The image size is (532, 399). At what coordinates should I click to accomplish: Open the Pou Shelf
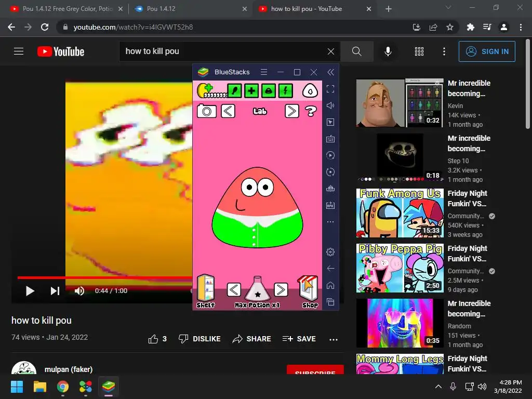pyautogui.click(x=206, y=291)
